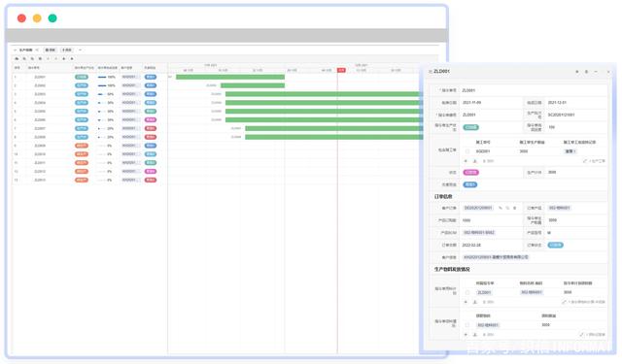The image size is (622, 364).
Task: Click the 100% progress bar in row one
Action: tap(102, 77)
